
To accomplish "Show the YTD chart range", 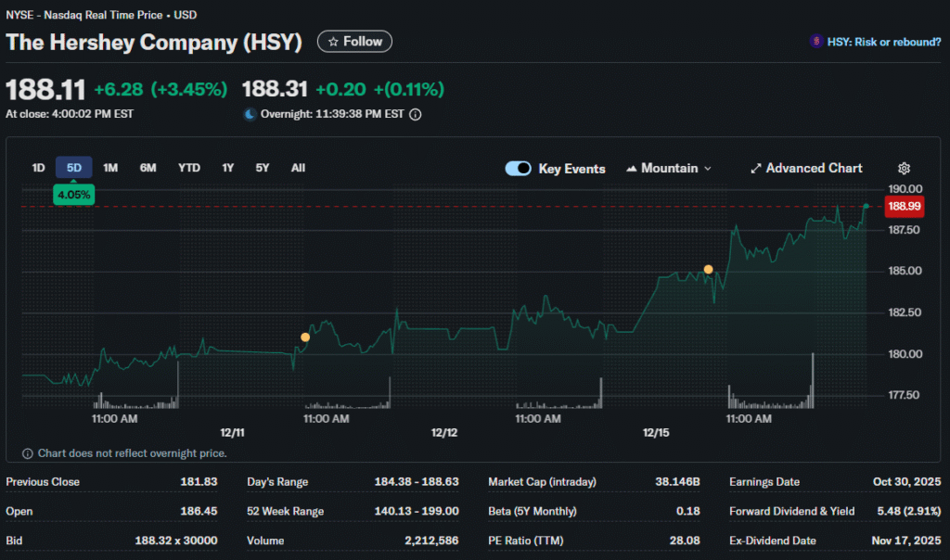I will click(x=189, y=168).
